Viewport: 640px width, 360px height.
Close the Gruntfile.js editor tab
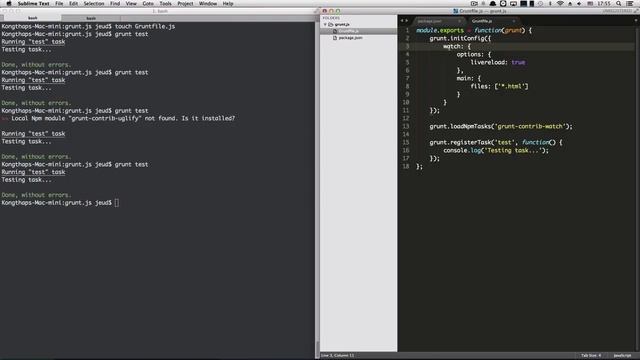click(513, 21)
